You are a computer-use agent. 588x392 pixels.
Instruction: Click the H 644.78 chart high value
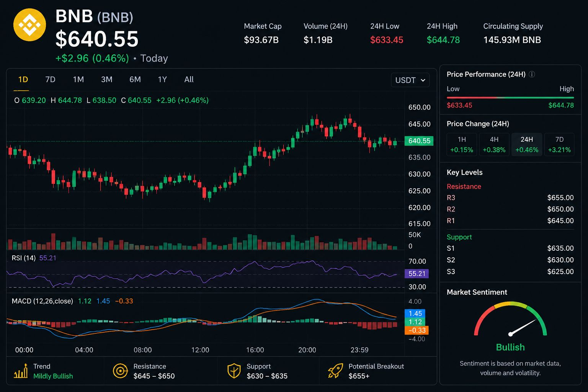tap(66, 100)
